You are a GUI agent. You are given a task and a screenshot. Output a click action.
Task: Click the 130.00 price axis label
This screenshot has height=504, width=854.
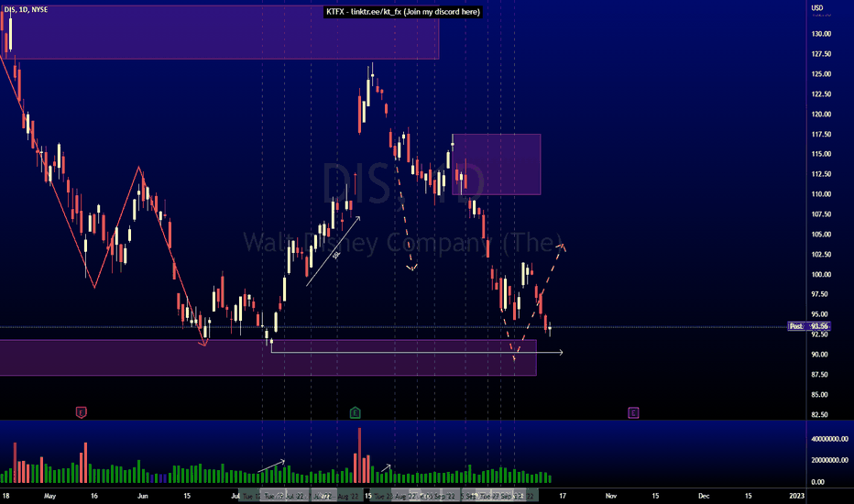click(821, 34)
